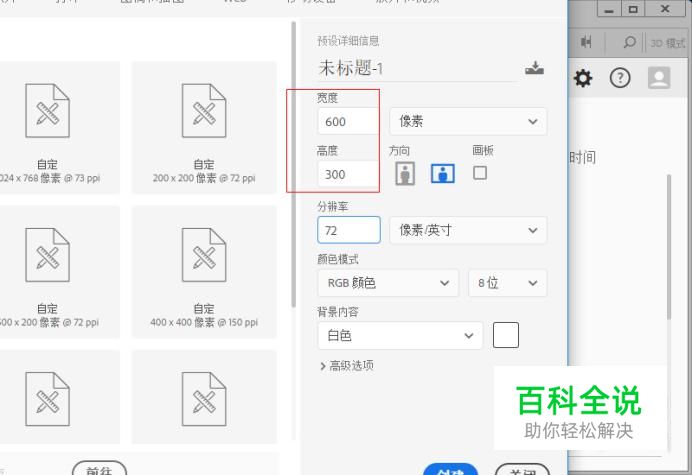This screenshot has height=475, width=692.
Task: Open the user account profile icon
Action: (x=659, y=78)
